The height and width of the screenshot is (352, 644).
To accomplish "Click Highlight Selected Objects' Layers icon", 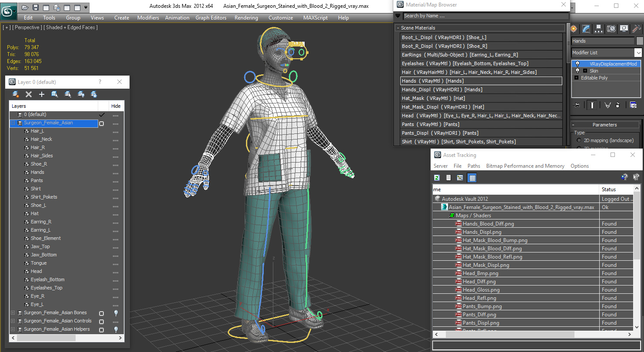I will [x=68, y=94].
